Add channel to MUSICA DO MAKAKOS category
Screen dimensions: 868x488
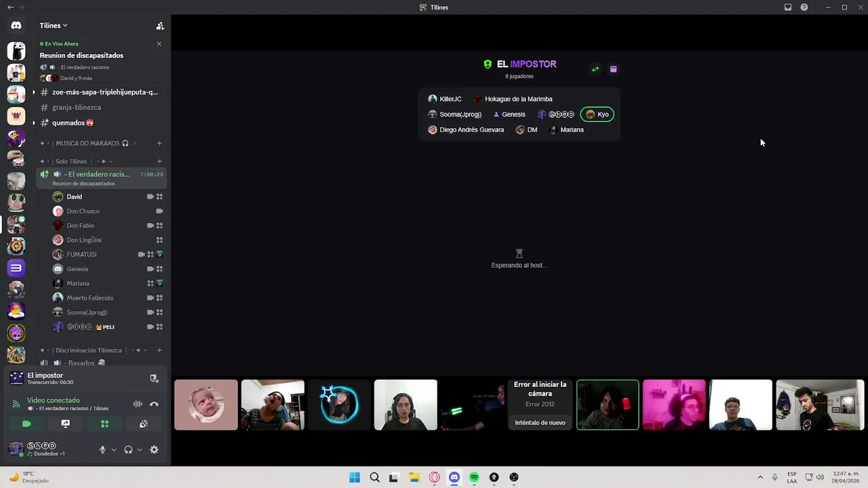(159, 143)
